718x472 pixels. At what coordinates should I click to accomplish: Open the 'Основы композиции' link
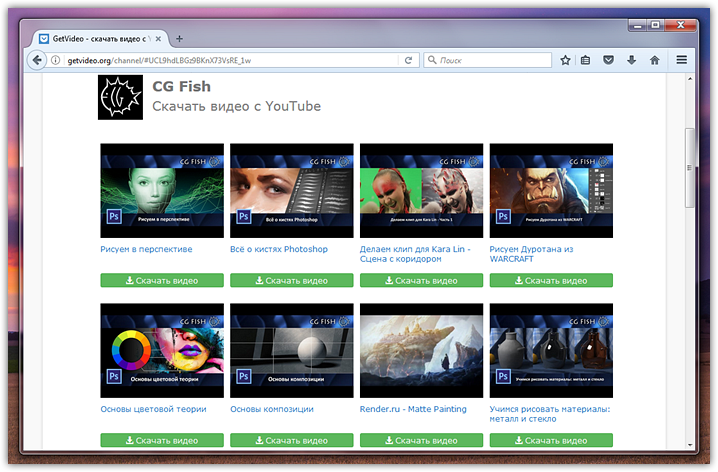272,409
